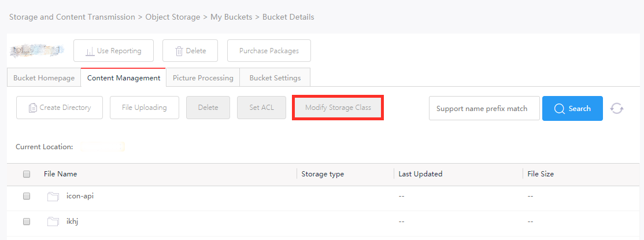Click the ikhj folder icon
Viewport: 644px width, 240px height.
click(53, 222)
